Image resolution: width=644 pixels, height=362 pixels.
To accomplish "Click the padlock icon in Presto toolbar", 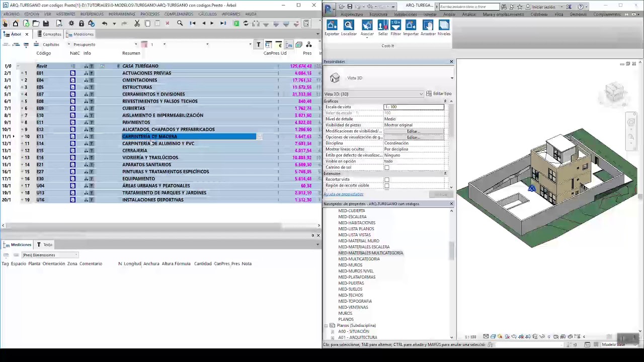I will click(x=81, y=24).
